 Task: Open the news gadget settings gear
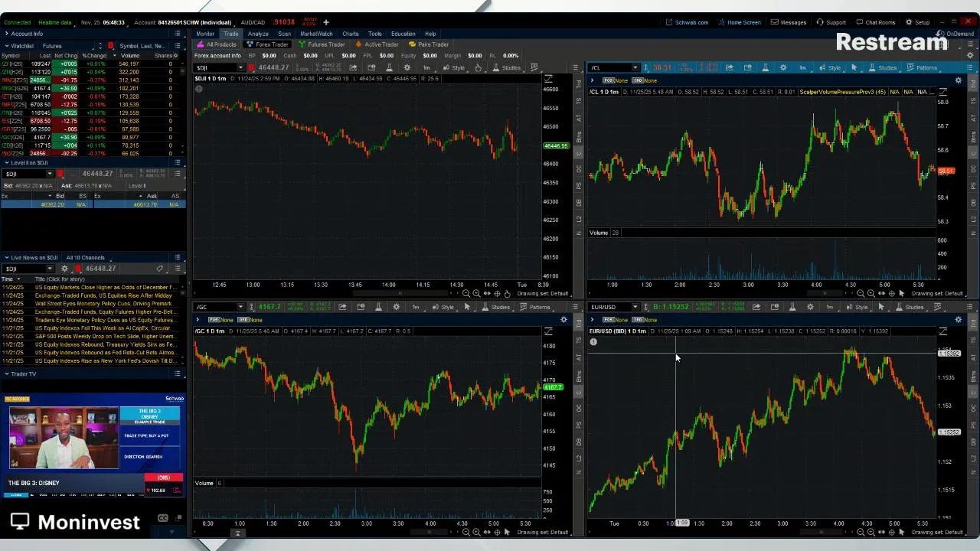[64, 269]
